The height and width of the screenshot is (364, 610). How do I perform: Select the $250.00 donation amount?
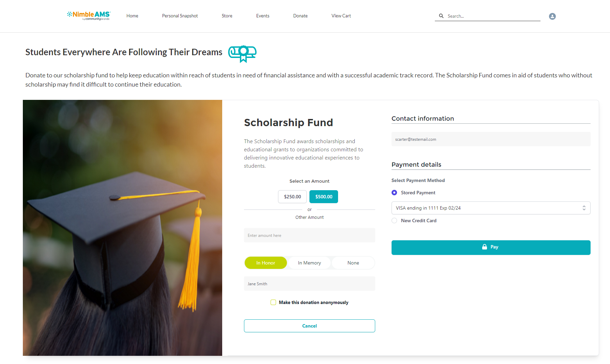(292, 197)
